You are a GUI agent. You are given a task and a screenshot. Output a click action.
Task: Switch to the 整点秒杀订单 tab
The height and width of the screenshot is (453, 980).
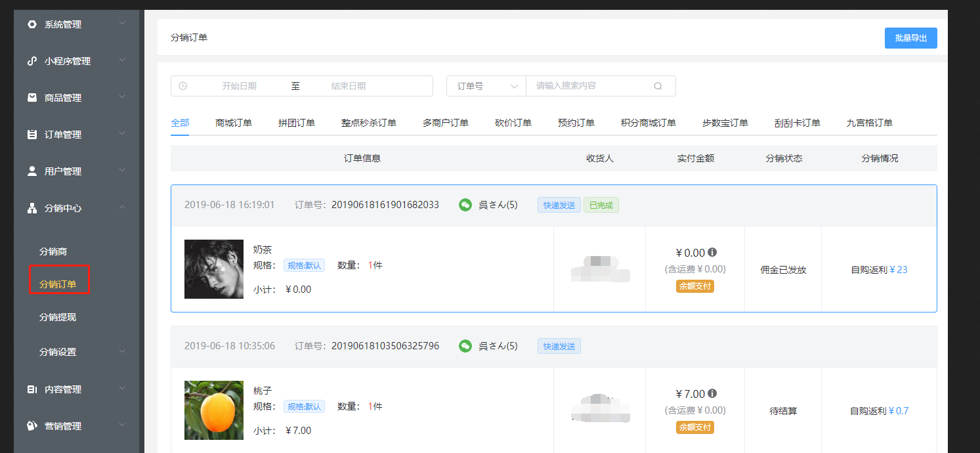pos(369,123)
